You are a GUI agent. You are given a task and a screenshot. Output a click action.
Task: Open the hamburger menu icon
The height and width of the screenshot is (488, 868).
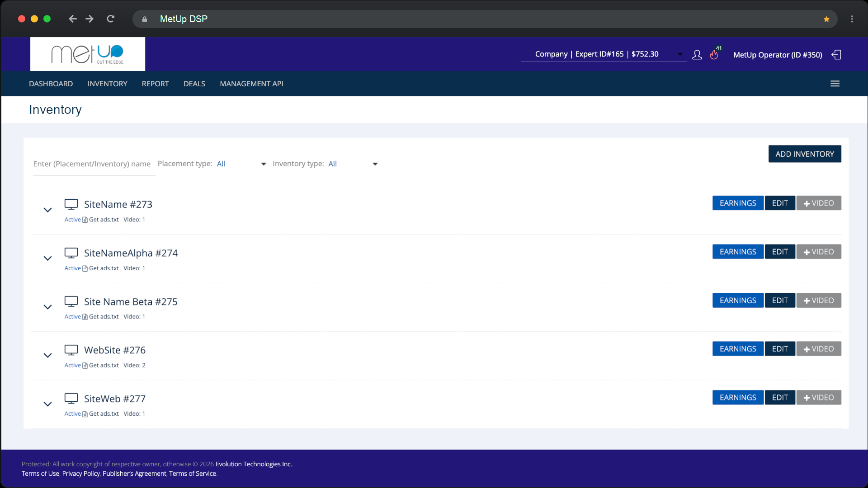(835, 84)
